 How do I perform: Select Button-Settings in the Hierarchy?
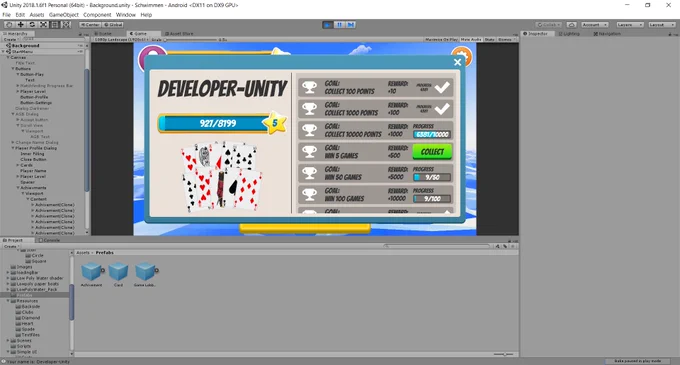tap(36, 103)
